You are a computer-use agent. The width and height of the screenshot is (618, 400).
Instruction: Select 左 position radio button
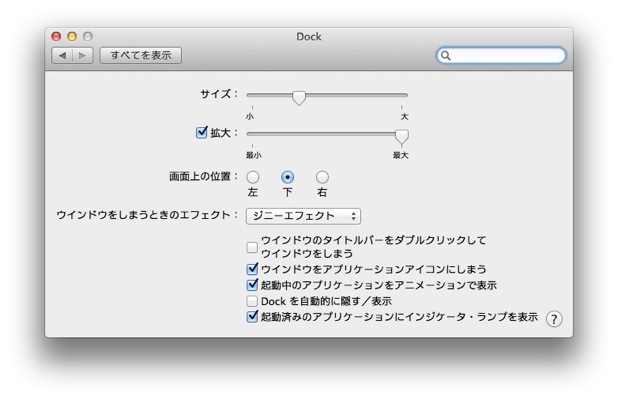click(x=253, y=177)
